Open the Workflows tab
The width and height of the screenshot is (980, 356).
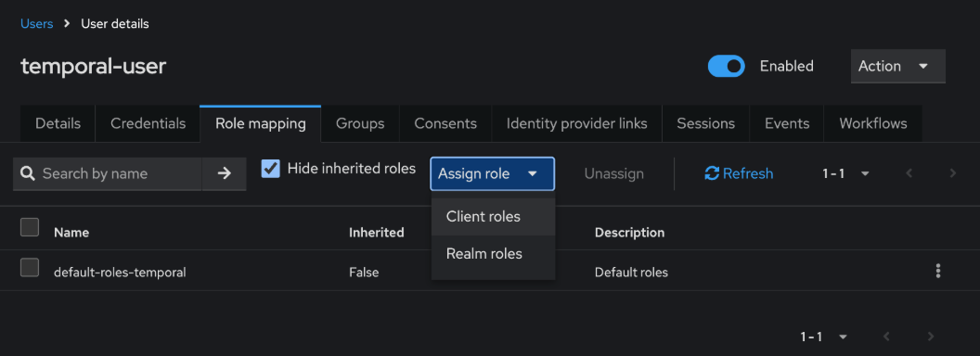873,123
